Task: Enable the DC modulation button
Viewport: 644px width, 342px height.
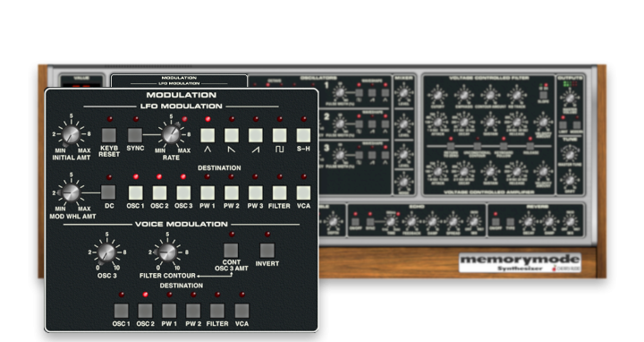Action: pos(109,192)
